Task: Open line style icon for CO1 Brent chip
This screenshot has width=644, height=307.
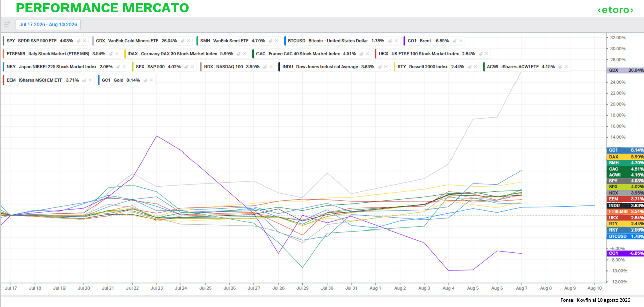Action: click(x=454, y=41)
